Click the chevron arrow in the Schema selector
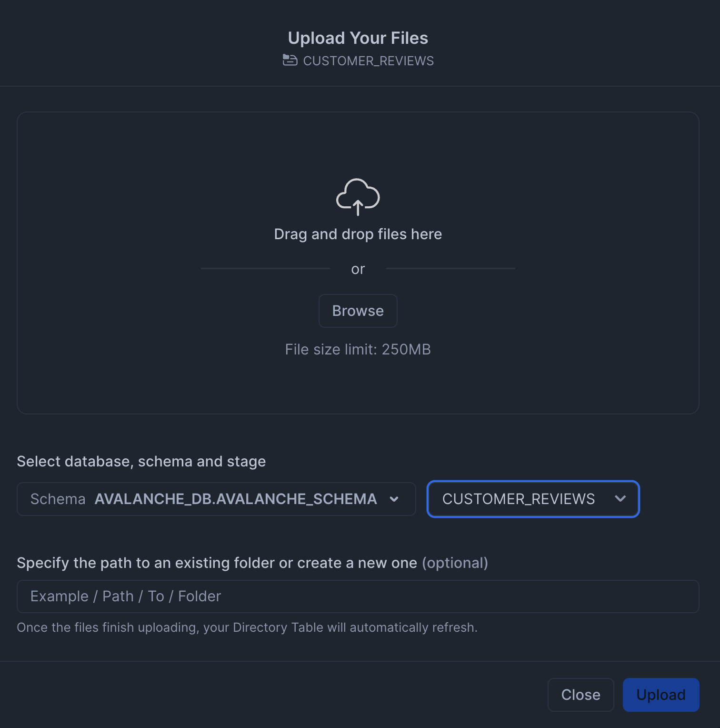The width and height of the screenshot is (720, 728). click(394, 499)
